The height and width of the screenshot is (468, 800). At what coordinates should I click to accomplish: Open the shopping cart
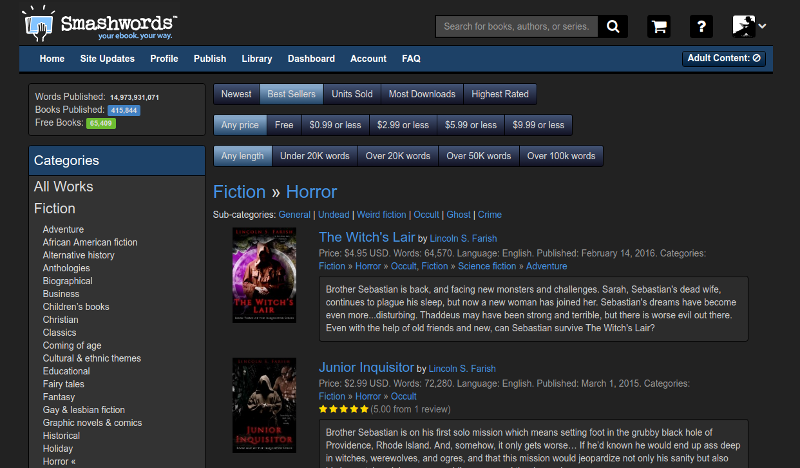click(659, 27)
